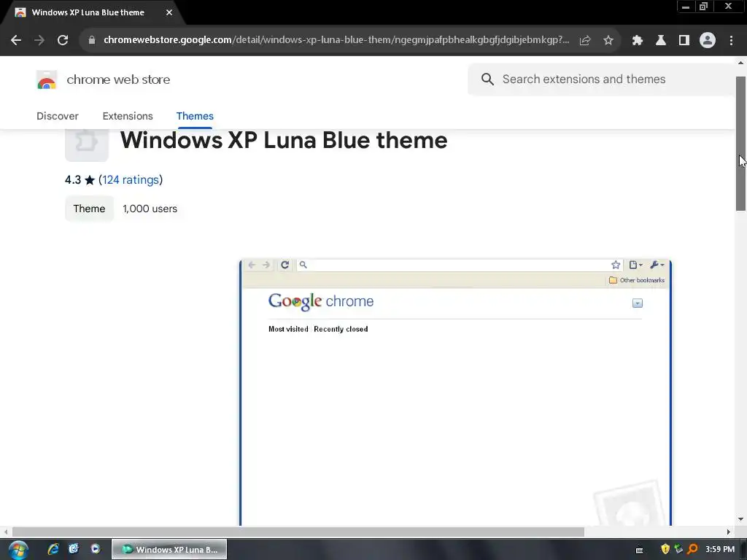Screen dimensions: 747x560
Task: View site security lock information
Action: 92,40
